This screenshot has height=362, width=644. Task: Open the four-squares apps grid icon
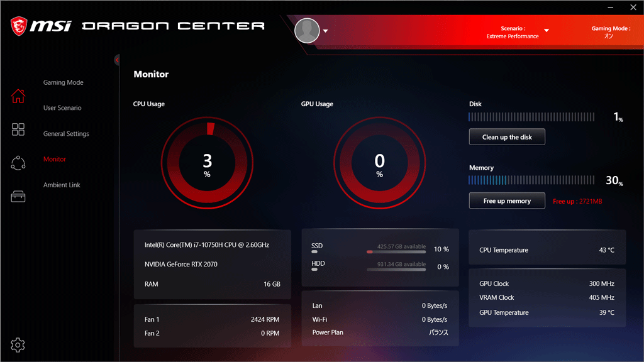tap(18, 129)
